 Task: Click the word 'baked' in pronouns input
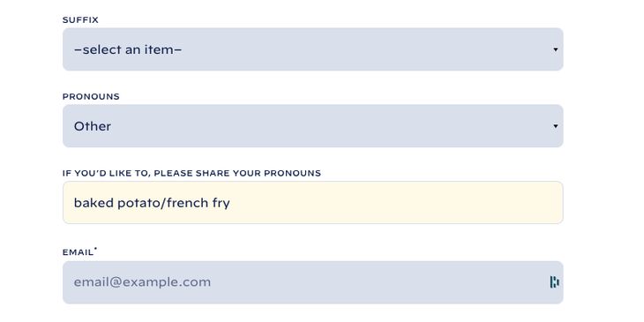[x=94, y=203]
